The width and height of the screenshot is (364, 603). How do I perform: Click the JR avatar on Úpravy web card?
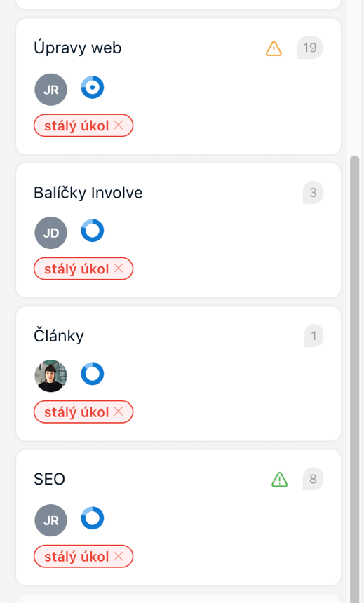pos(50,90)
